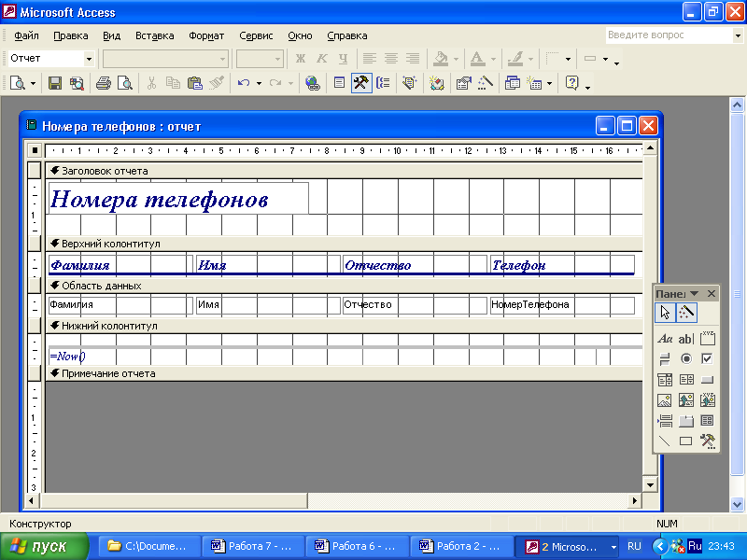747x560 pixels.
Task: Open Sorting and Grouping icon
Action: coord(383,83)
